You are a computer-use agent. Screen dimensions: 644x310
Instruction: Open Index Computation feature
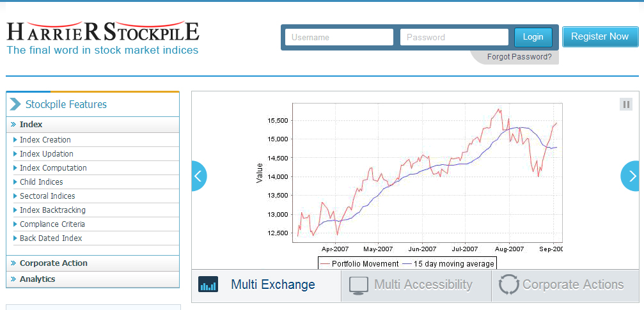coord(53,168)
